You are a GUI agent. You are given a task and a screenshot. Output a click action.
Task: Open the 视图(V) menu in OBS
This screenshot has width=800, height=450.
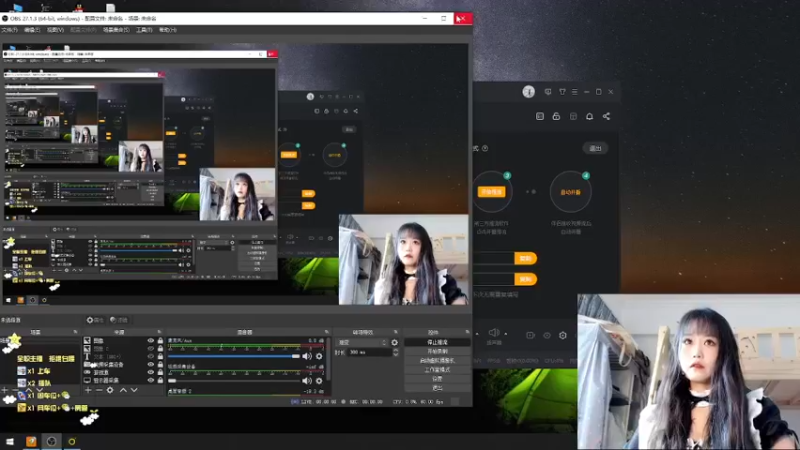click(x=55, y=30)
